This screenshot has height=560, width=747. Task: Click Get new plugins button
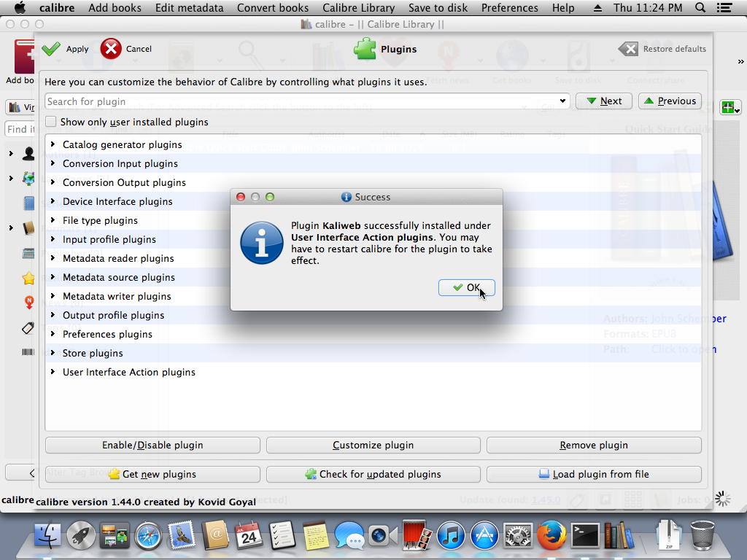click(x=152, y=474)
